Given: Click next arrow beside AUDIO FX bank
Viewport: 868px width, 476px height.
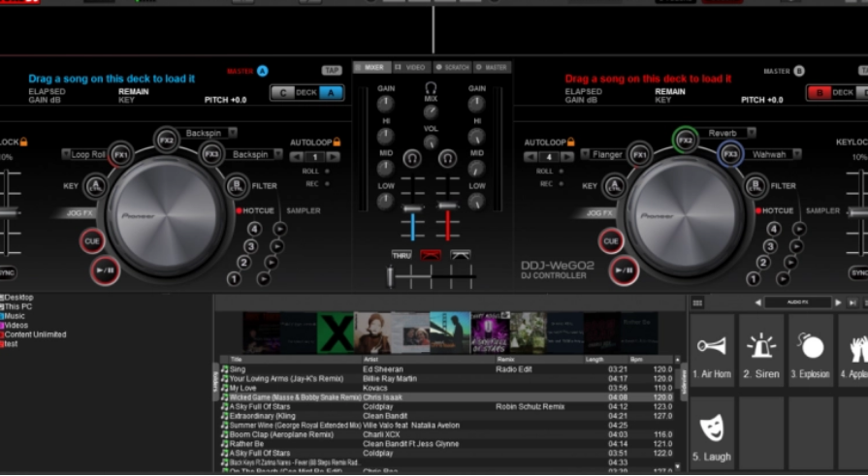Looking at the screenshot, I should click(x=838, y=302).
